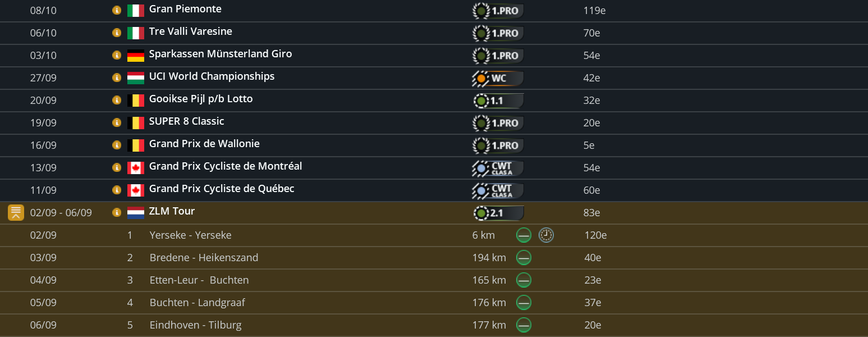Viewport: 868px width, 337px height.
Task: Open the Sparkassen Münsterland Giro race
Action: point(220,54)
